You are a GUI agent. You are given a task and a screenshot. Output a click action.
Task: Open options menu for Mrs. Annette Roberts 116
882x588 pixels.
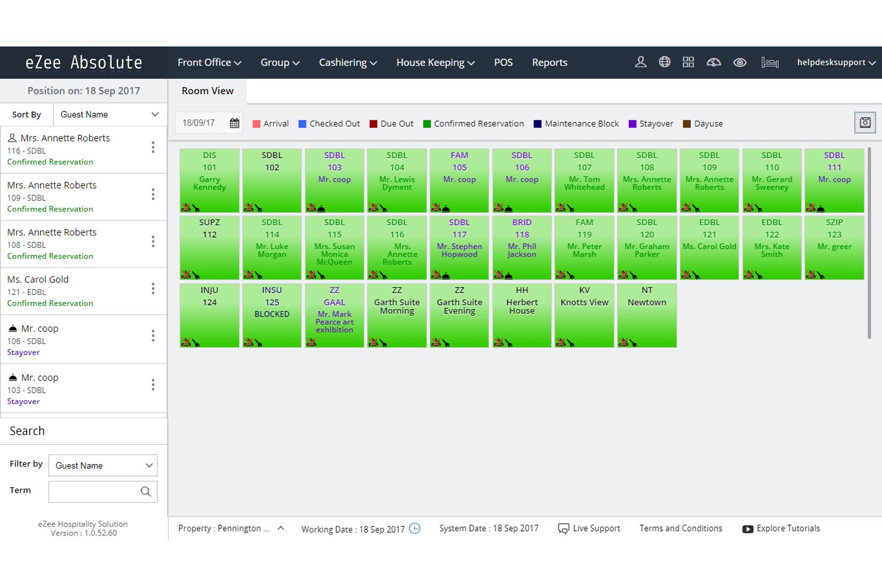(153, 147)
